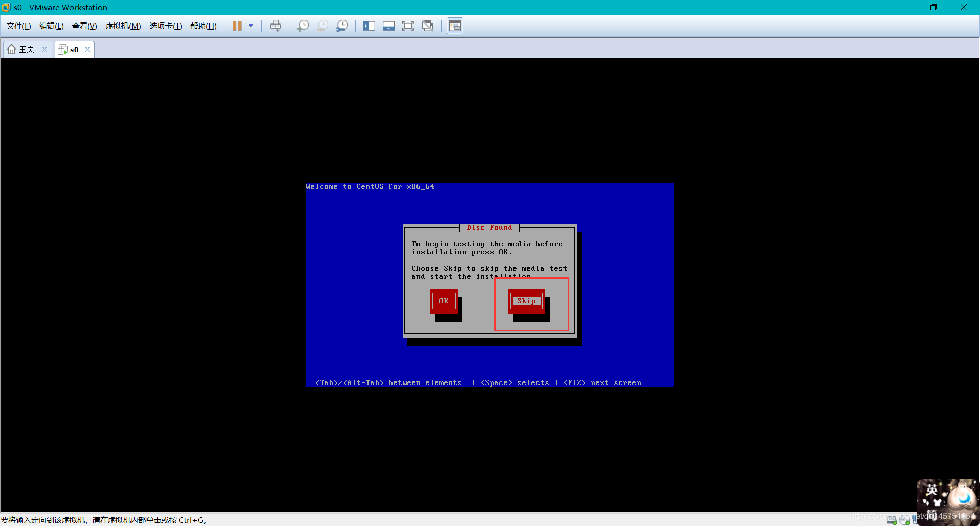The width and height of the screenshot is (980, 526).
Task: Open the snapshot manager
Action: [342, 26]
